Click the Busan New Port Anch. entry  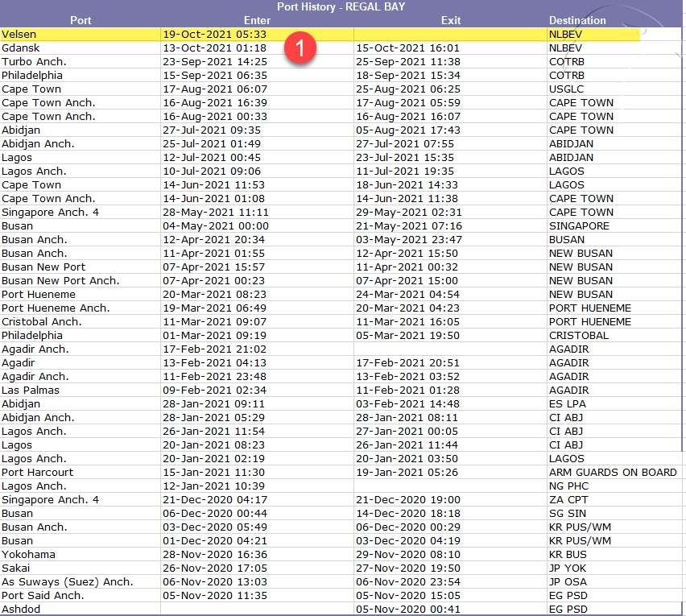[60, 281]
